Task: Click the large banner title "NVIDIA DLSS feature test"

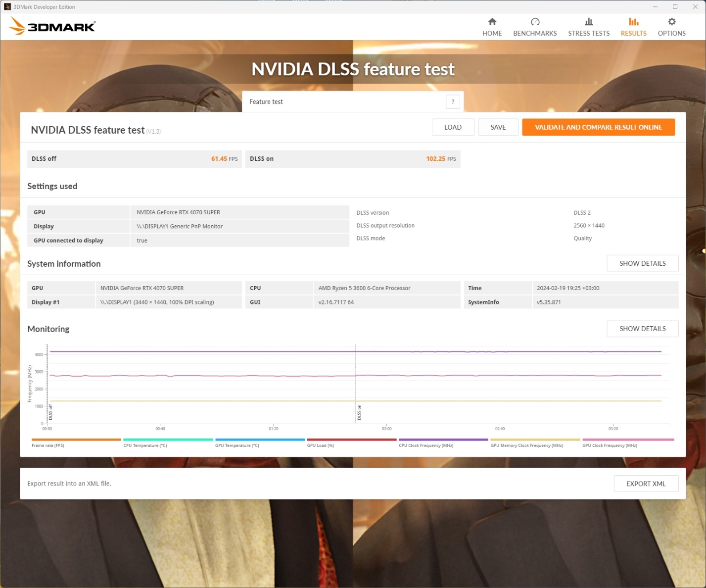Action: (x=353, y=69)
